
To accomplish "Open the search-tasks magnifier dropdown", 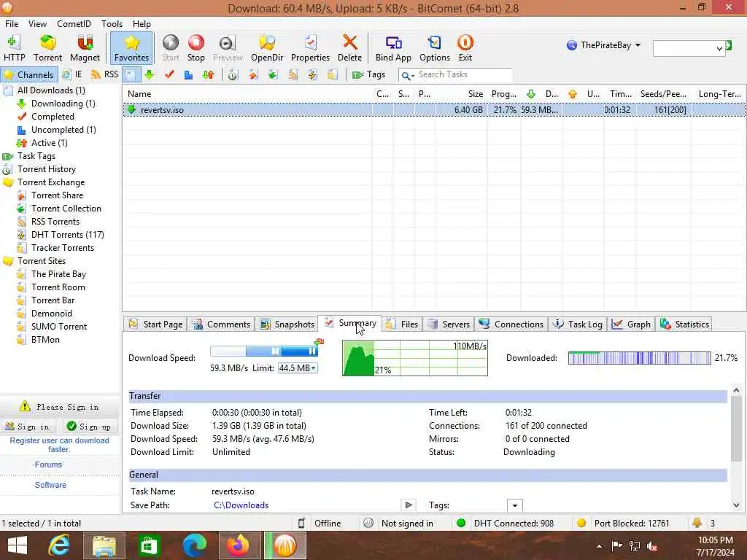I will 407,75.
